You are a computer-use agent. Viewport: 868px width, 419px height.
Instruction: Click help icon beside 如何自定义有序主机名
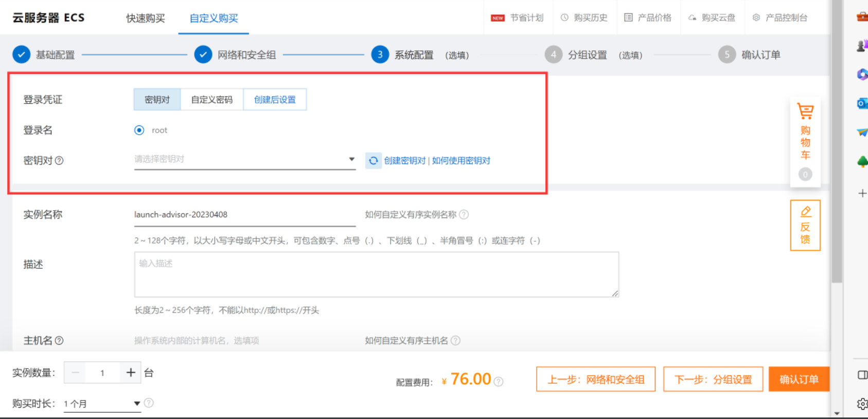pos(455,340)
